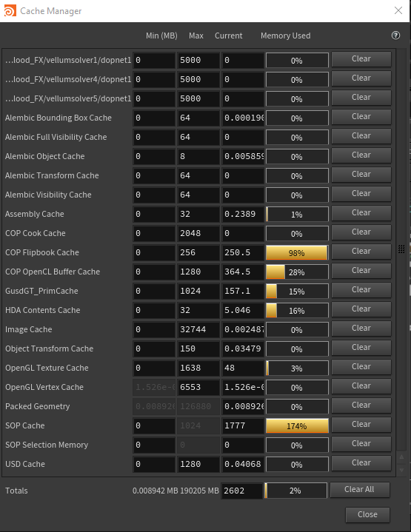Edit Max field of USD Cache

[198, 464]
